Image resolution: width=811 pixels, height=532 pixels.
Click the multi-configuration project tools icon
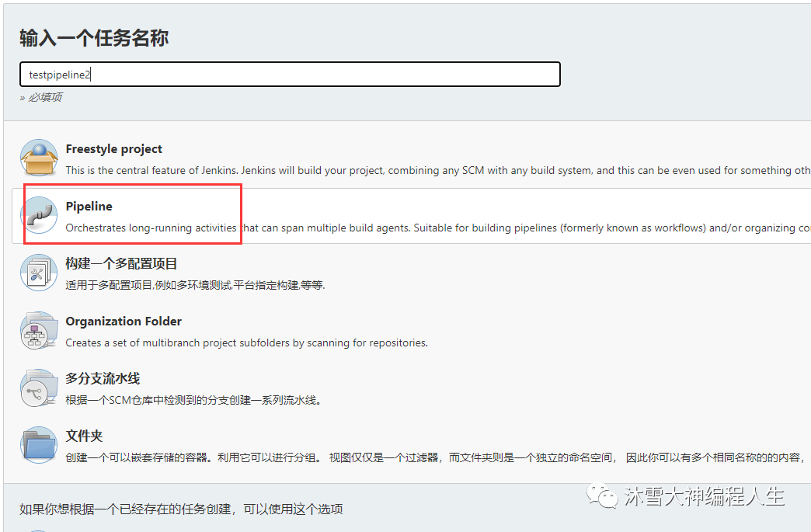(x=39, y=273)
